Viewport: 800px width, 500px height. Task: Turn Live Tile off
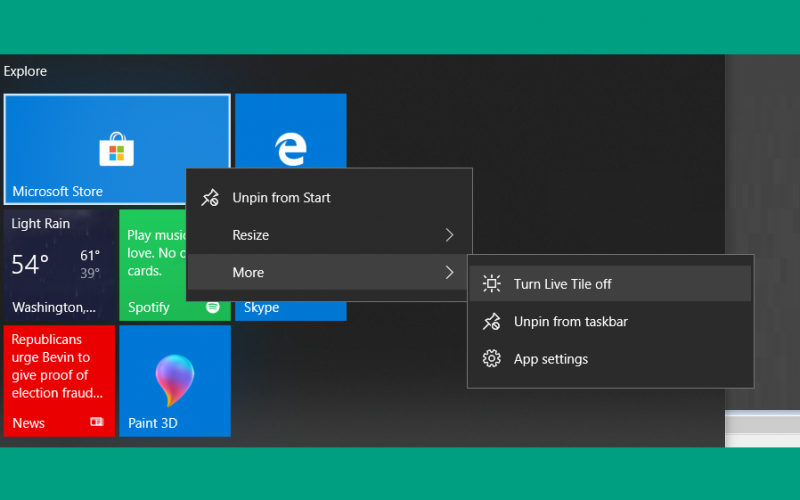[x=610, y=284]
